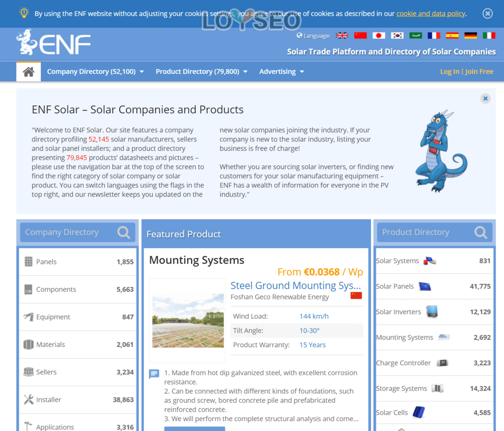Click the Company Directory search magnifier
This screenshot has height=431, width=504.
[x=124, y=232]
